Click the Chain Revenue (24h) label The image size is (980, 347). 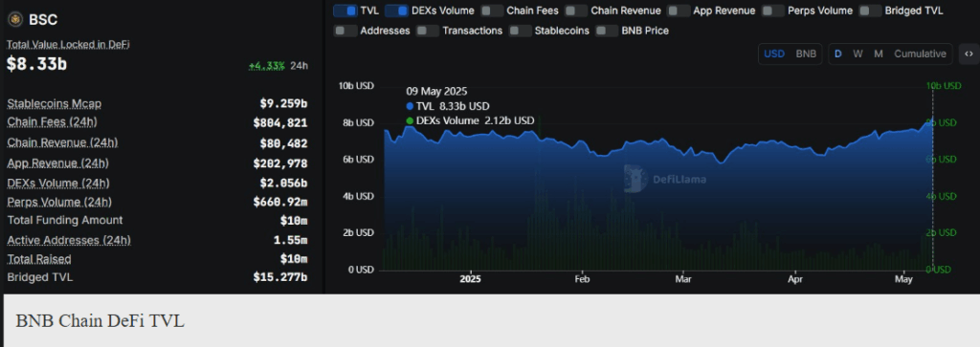pos(62,142)
